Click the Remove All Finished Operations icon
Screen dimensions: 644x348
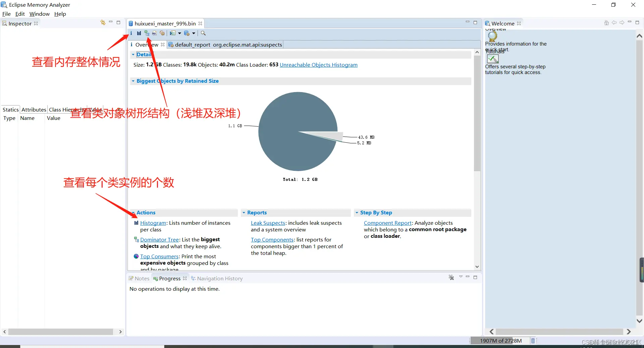coord(451,277)
